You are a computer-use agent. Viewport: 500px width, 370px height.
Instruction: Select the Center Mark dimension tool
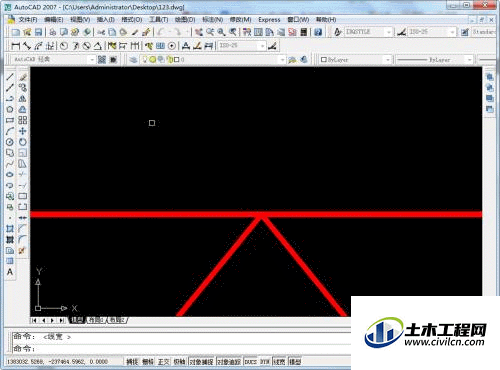172,46
